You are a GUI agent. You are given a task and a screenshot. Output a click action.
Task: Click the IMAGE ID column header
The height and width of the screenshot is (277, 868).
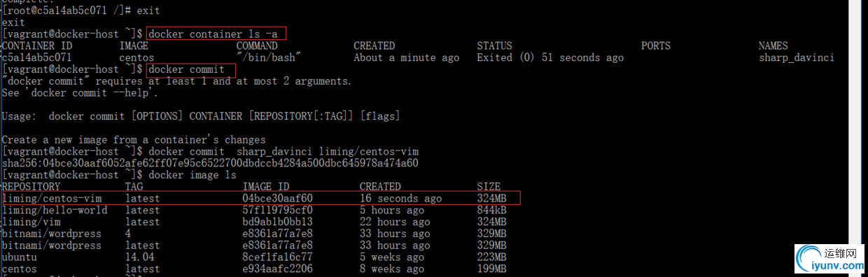266,187
